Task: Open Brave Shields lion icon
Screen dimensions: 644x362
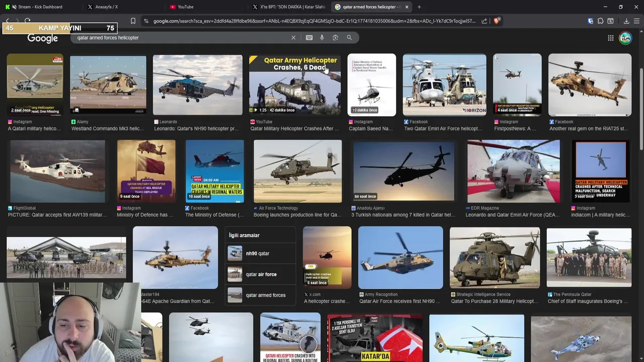Action: (x=497, y=21)
